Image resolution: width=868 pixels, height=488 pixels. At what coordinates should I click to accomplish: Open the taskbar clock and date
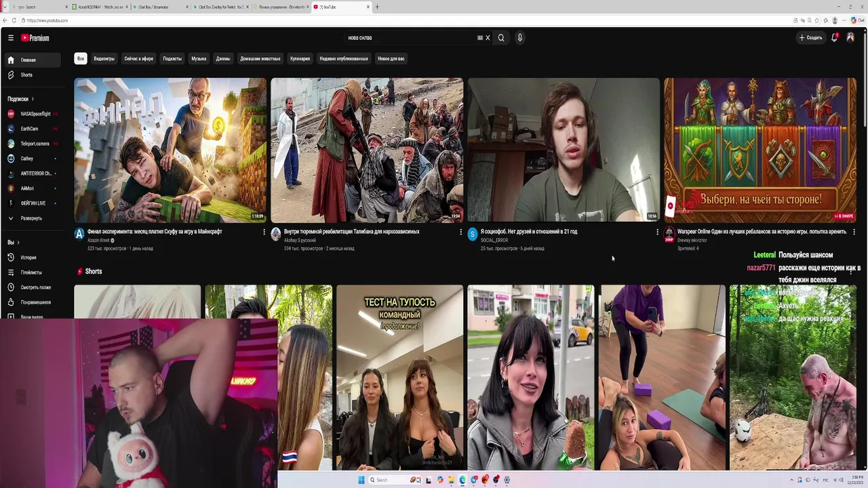(854, 480)
